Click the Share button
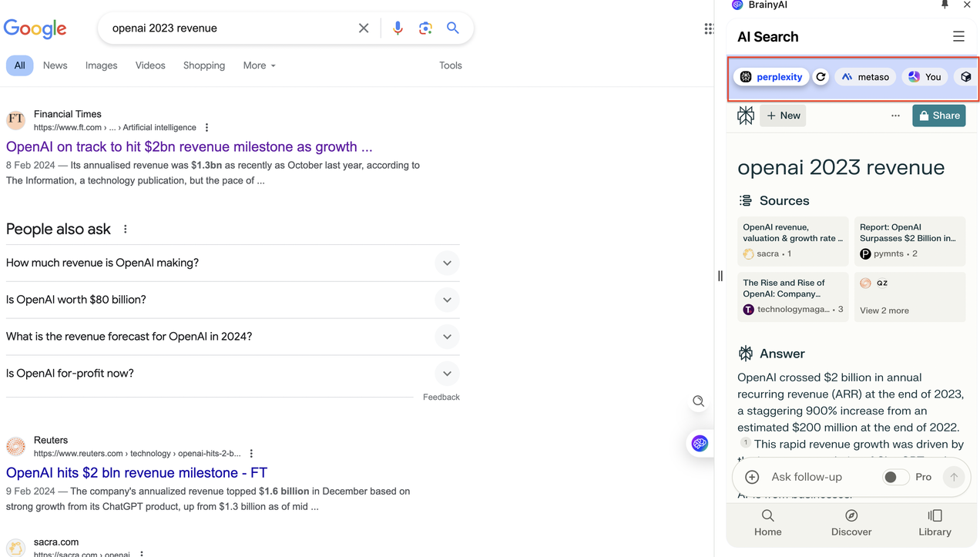This screenshot has height=557, width=980. (939, 116)
